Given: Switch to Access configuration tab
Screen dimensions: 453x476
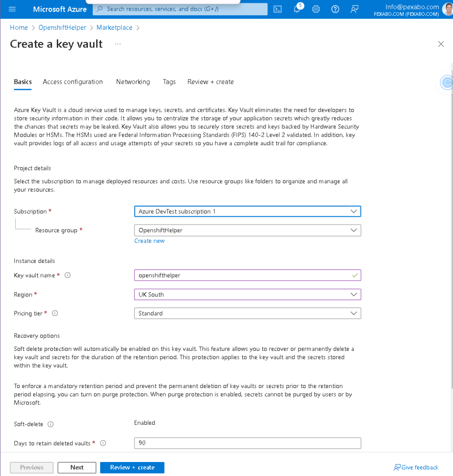Looking at the screenshot, I should coord(73,82).
